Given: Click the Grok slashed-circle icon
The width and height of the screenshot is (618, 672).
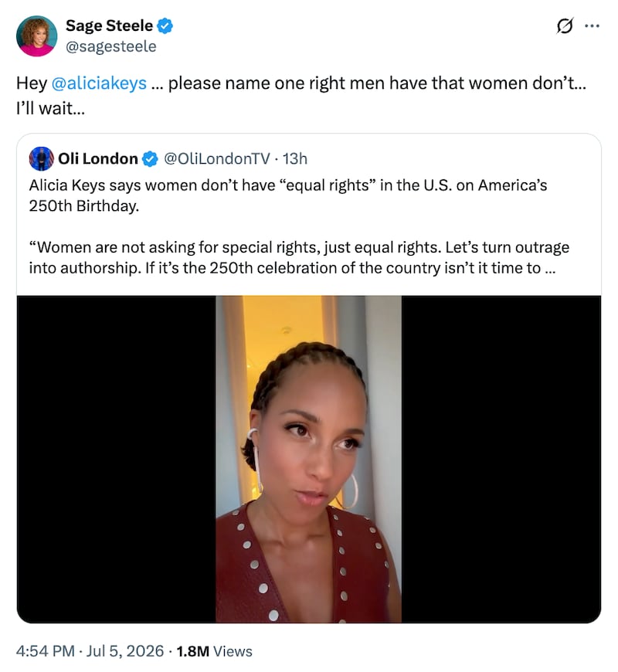Looking at the screenshot, I should tap(565, 26).
